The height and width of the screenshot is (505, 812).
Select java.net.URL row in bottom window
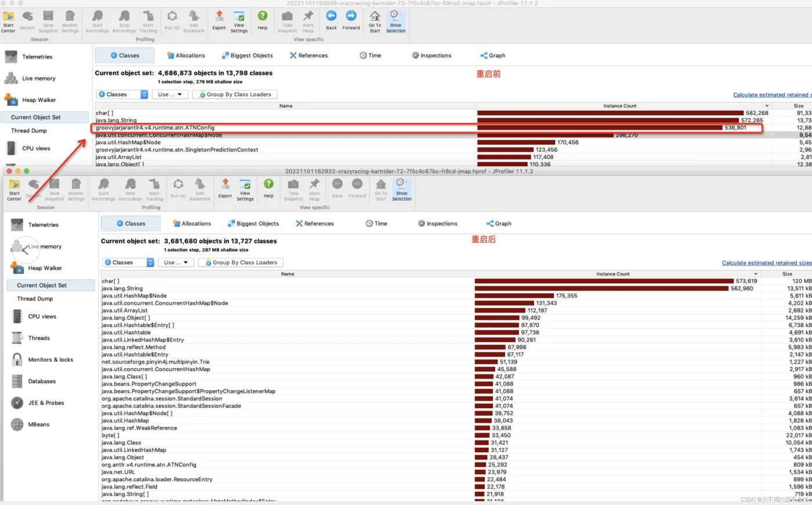[x=456, y=472]
